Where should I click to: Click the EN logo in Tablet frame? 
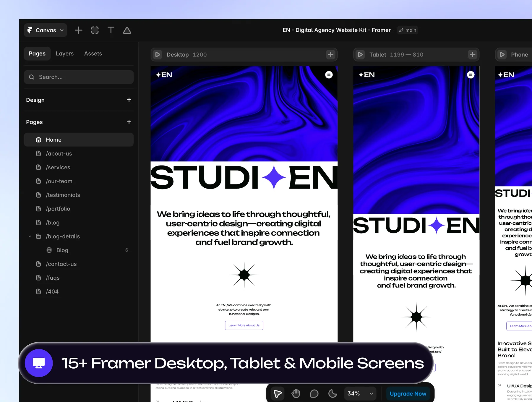click(366, 75)
